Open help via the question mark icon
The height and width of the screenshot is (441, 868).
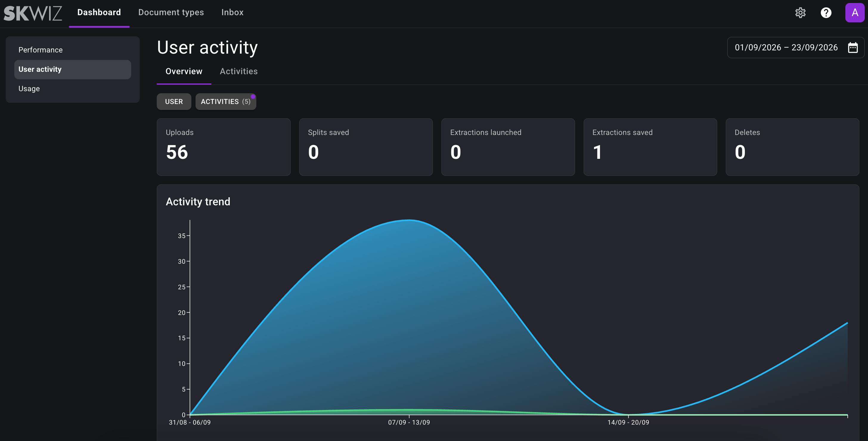pyautogui.click(x=826, y=13)
